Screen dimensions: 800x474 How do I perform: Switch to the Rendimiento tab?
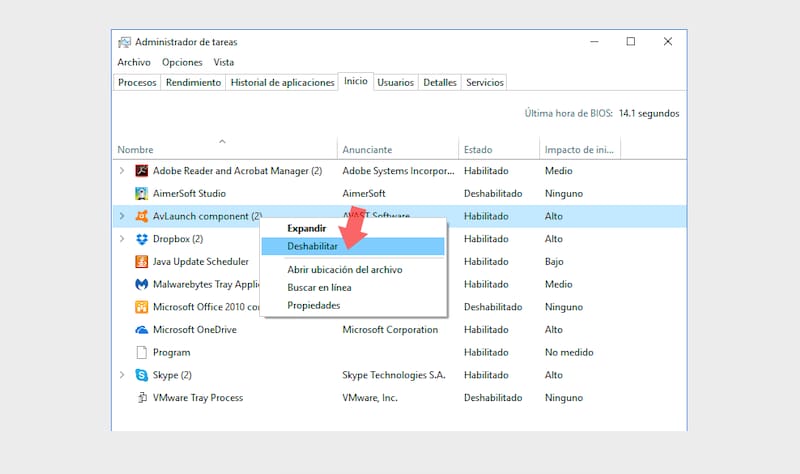pos(193,83)
